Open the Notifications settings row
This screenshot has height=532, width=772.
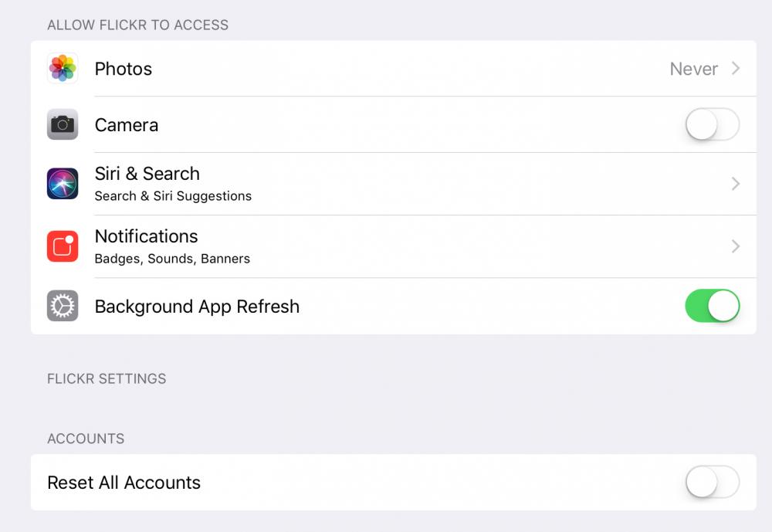point(394,246)
